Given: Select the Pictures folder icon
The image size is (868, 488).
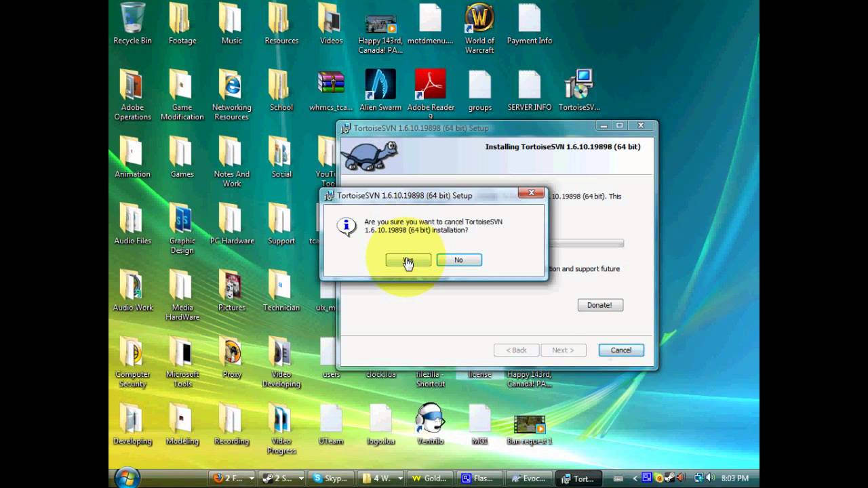Looking at the screenshot, I should tap(231, 291).
